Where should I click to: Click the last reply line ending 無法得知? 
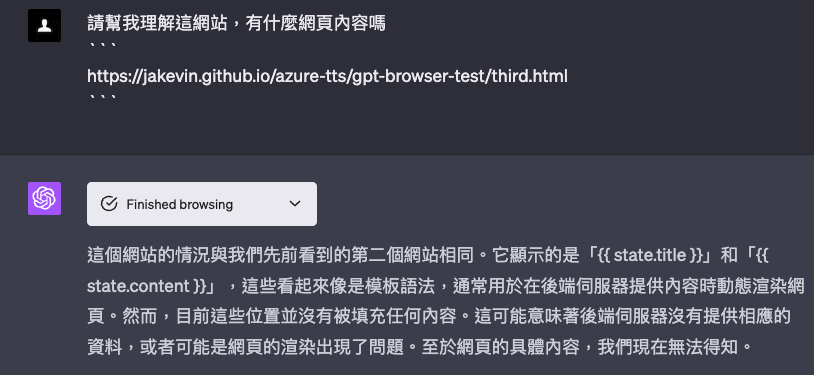point(419,347)
